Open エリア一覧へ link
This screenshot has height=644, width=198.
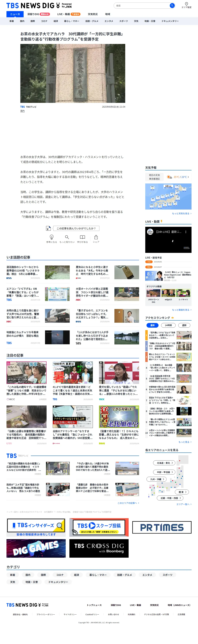pyautogui.click(x=184, y=504)
